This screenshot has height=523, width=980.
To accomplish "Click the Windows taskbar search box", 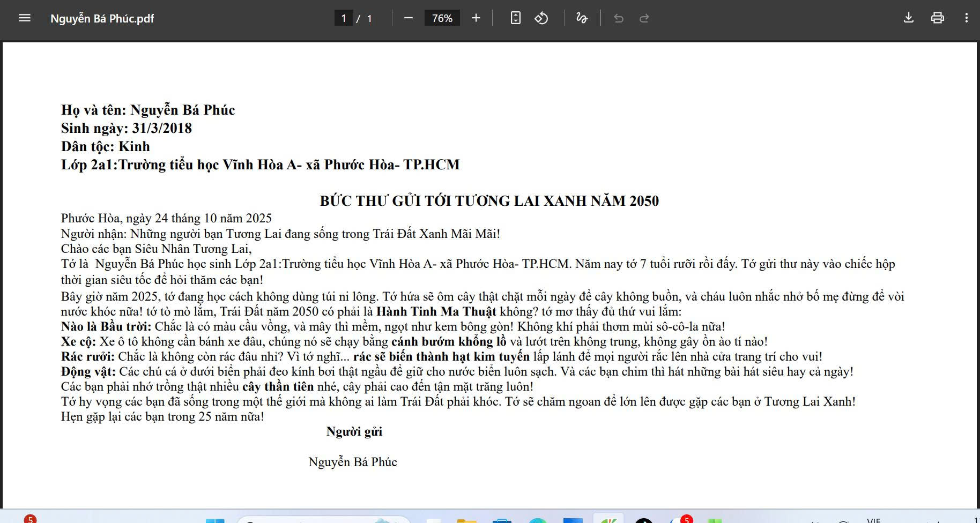I will click(323, 520).
